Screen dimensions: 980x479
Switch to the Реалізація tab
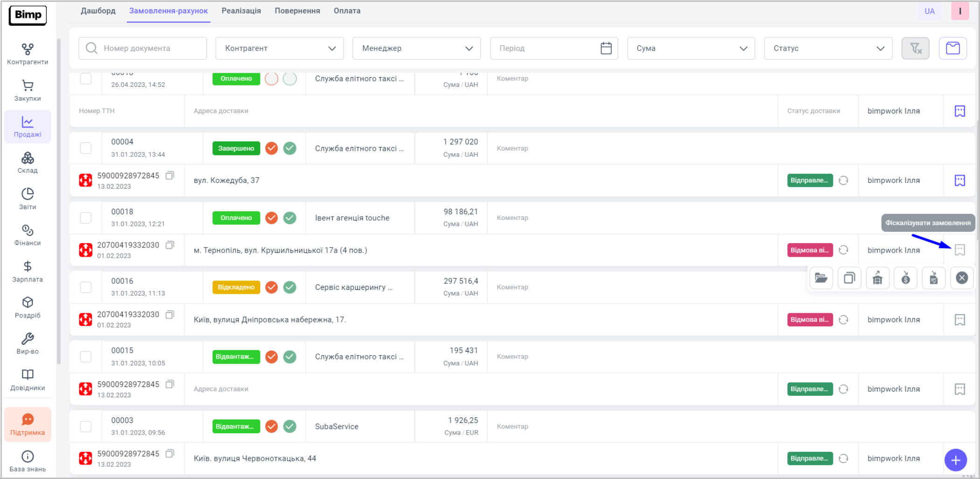click(x=241, y=11)
